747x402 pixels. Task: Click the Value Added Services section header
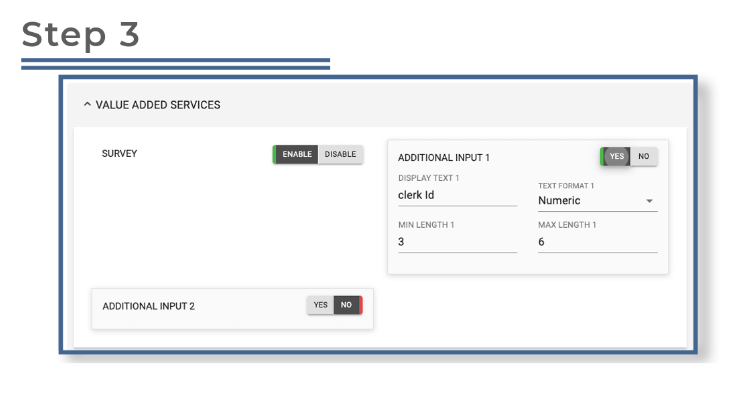click(x=158, y=104)
